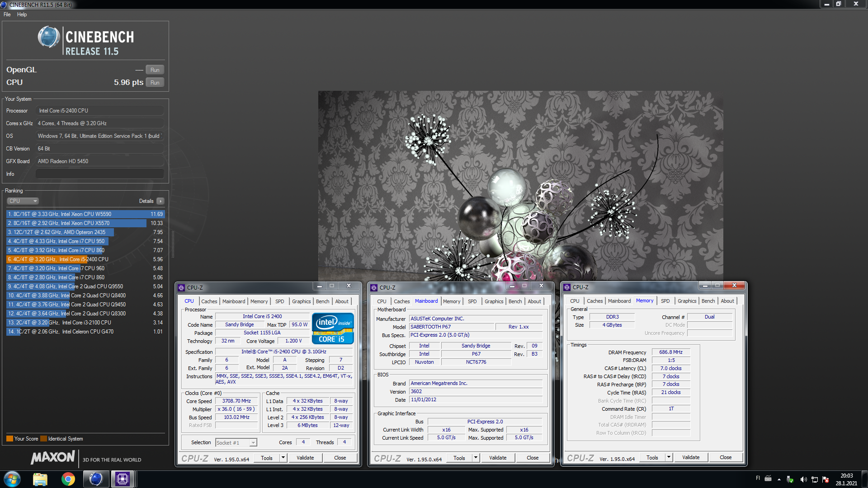Screen dimensions: 868x488
Task: Click the Cinebench title bar icon
Action: click(x=4, y=5)
